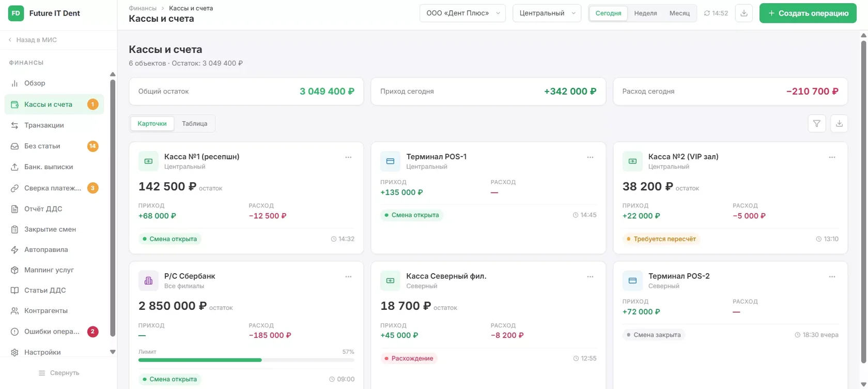
Task: Go to Без статьи section
Action: point(54,146)
